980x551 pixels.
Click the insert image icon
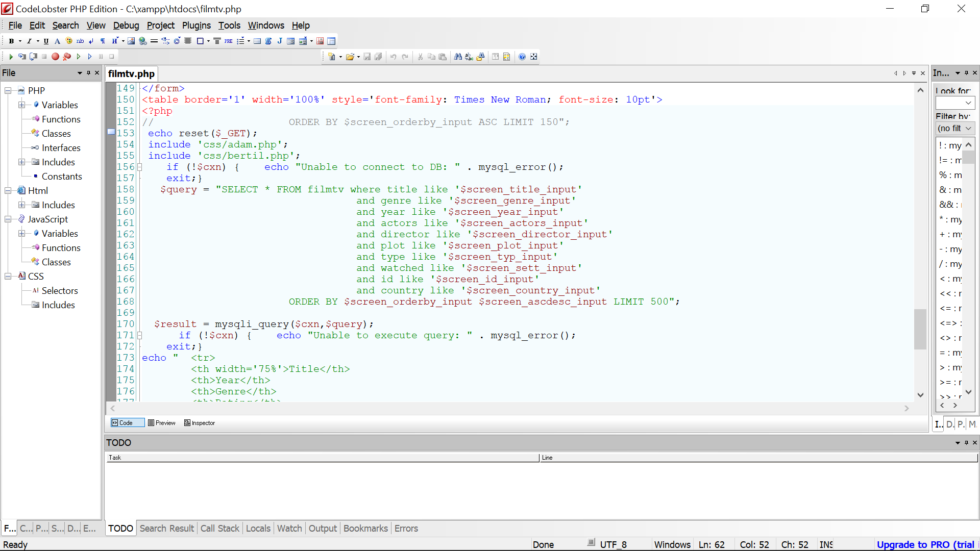[x=131, y=41]
